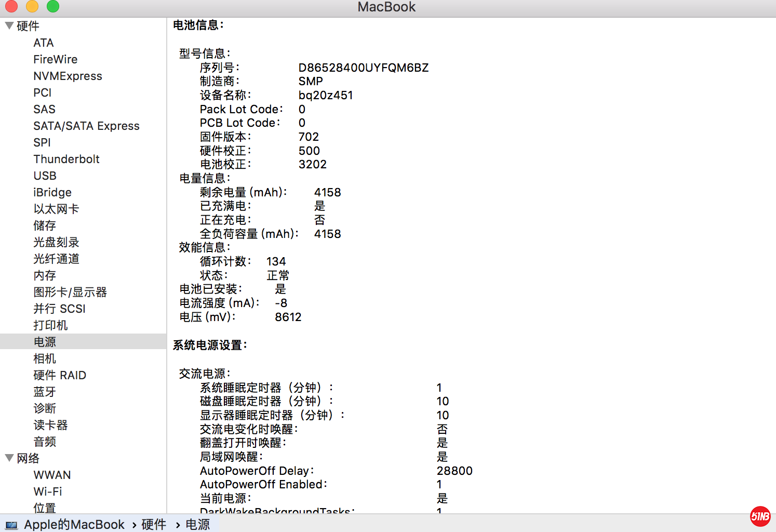Click the yellow minimize window button
This screenshot has width=776, height=532.
(x=32, y=6)
